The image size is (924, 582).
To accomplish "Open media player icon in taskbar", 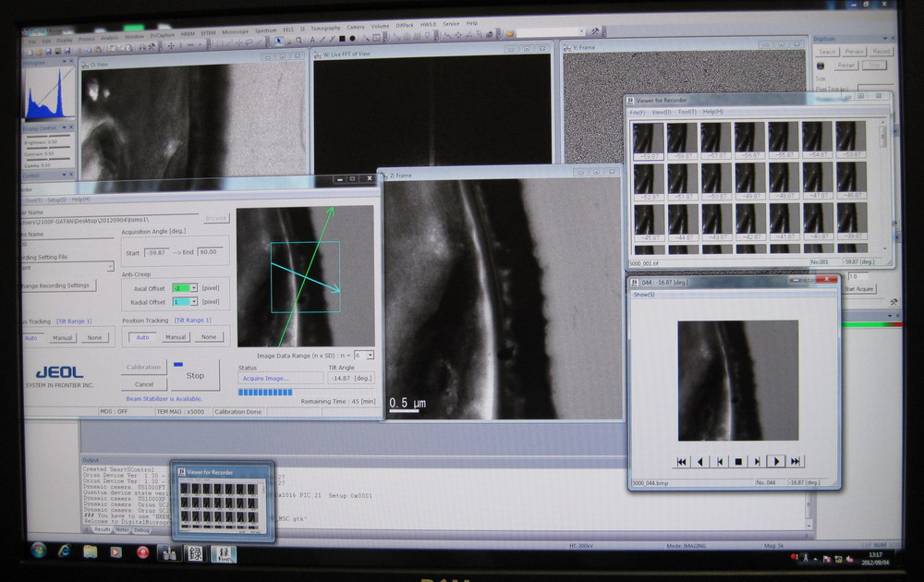I will (x=116, y=552).
